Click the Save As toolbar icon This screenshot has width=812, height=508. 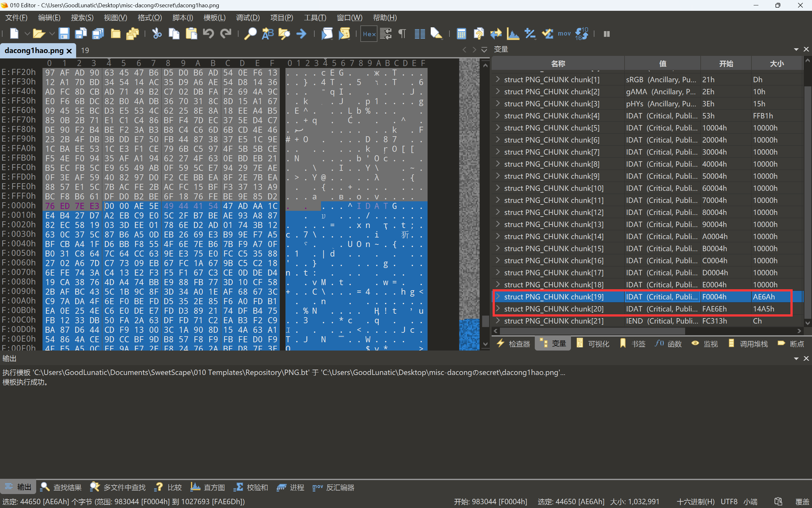pos(81,34)
